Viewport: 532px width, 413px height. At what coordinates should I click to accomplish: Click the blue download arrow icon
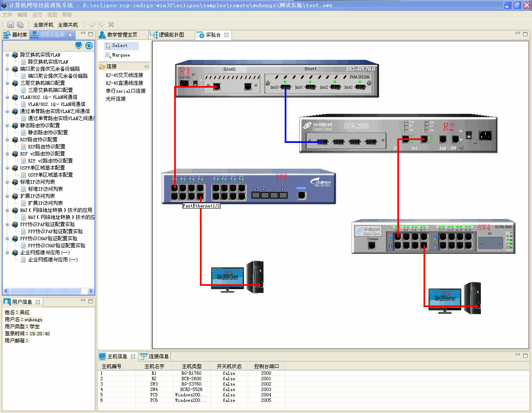[x=78, y=46]
